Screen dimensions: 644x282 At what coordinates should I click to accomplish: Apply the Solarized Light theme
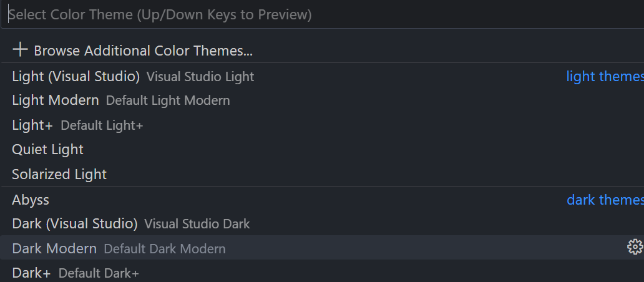point(59,175)
